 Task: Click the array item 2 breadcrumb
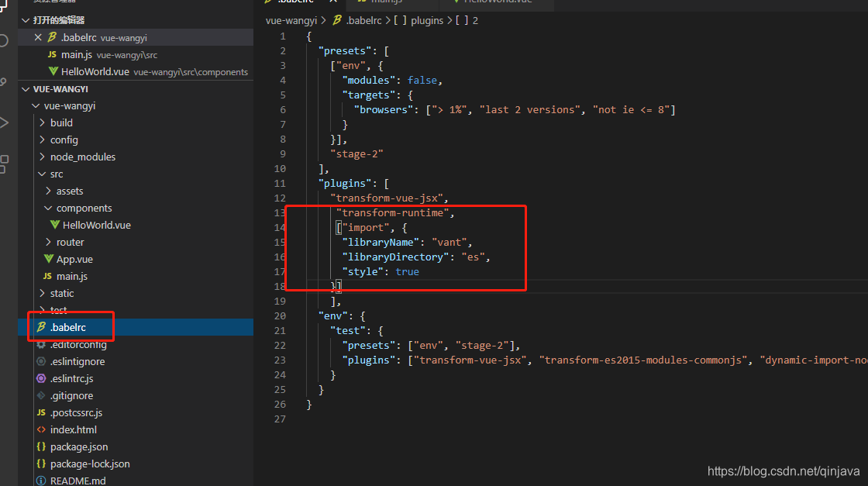point(467,20)
